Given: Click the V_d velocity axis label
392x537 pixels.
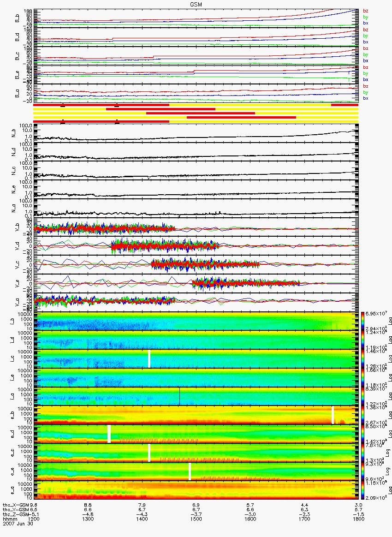Looking at the screenshot, I should pyautogui.click(x=17, y=246).
